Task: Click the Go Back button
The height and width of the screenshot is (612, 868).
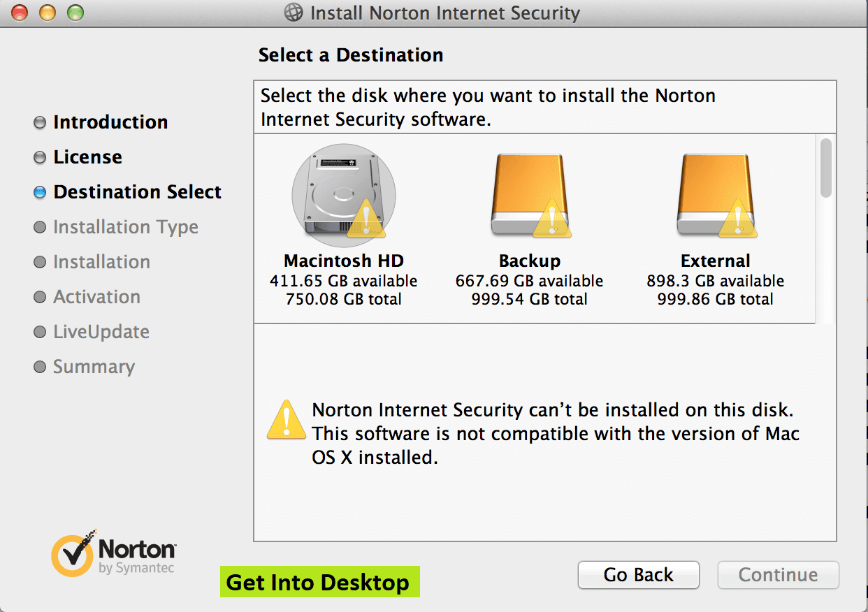Action: pos(639,575)
